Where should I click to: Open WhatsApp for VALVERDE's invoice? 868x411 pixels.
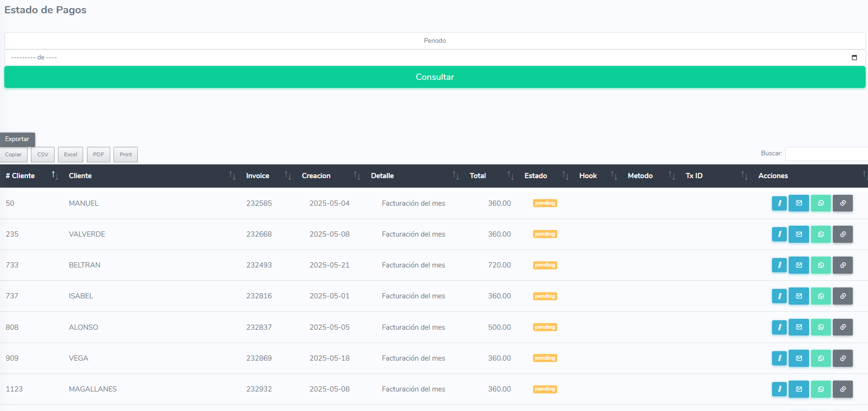coord(820,234)
